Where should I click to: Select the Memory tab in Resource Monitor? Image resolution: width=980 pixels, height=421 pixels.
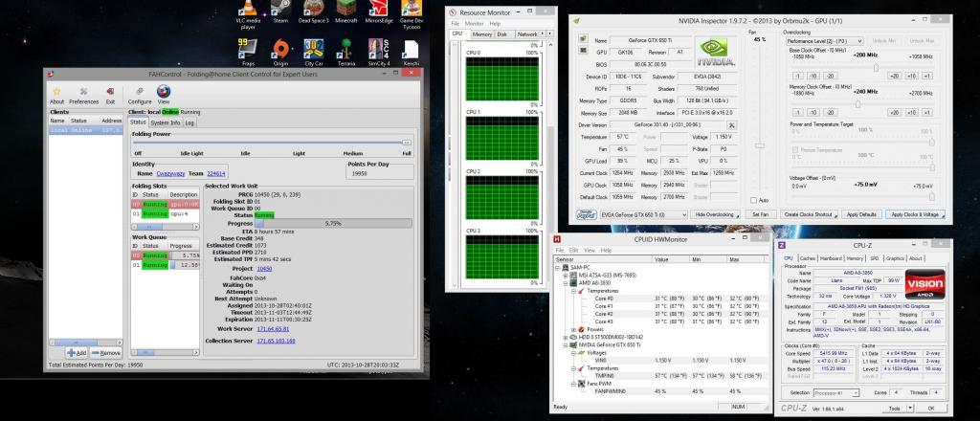[x=482, y=34]
